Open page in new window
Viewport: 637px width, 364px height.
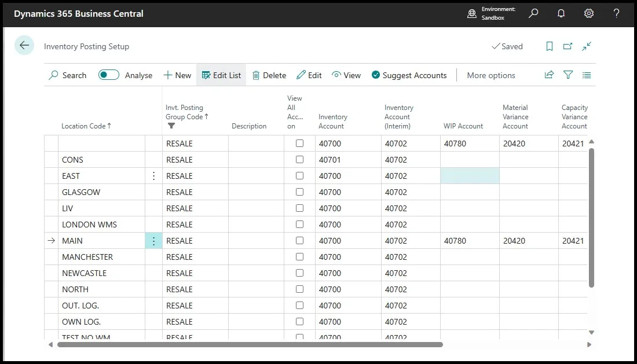(568, 46)
